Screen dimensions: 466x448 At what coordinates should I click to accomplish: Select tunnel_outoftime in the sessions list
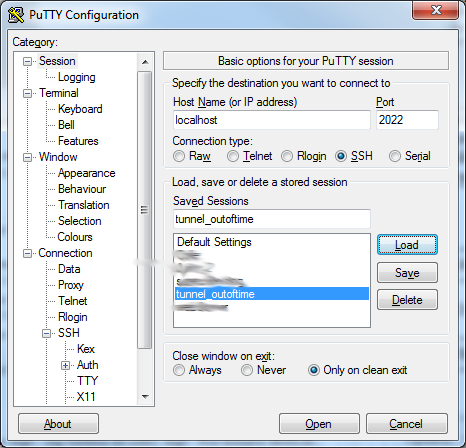(x=272, y=294)
